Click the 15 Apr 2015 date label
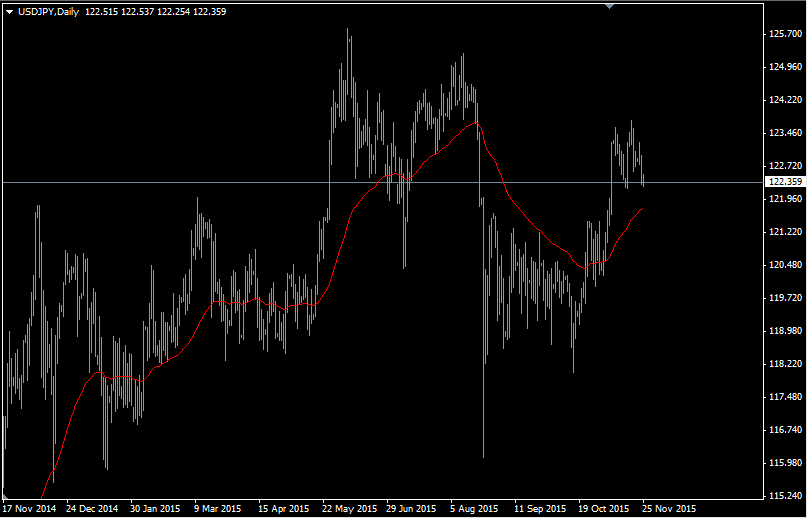This screenshot has height=518, width=807. pyautogui.click(x=284, y=509)
